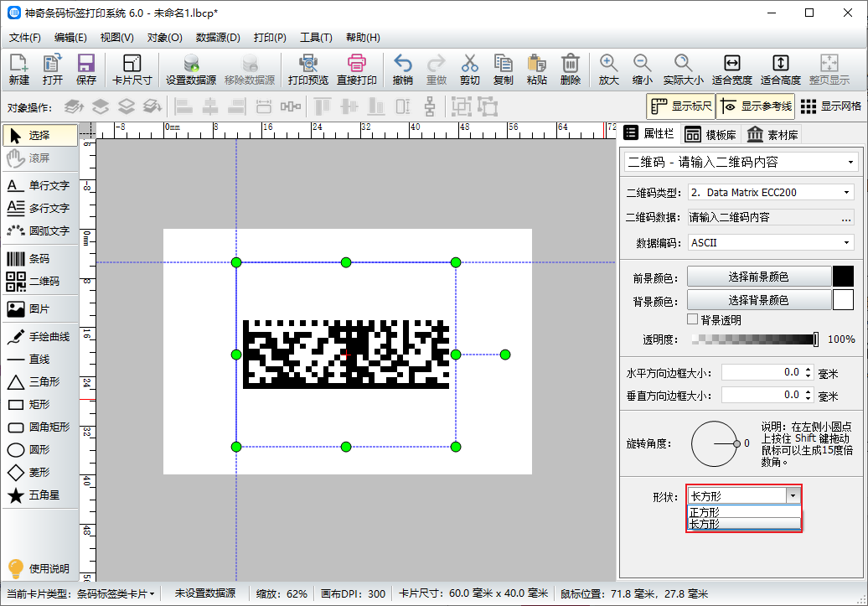Viewport: 868px width, 606px height.
Task: Click the 二维码数据 ellipsis button
Action: (846, 218)
